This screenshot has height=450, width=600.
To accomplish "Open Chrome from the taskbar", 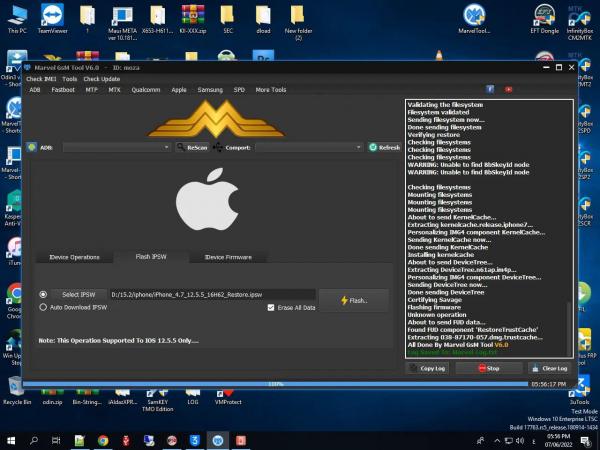I will (x=103, y=441).
